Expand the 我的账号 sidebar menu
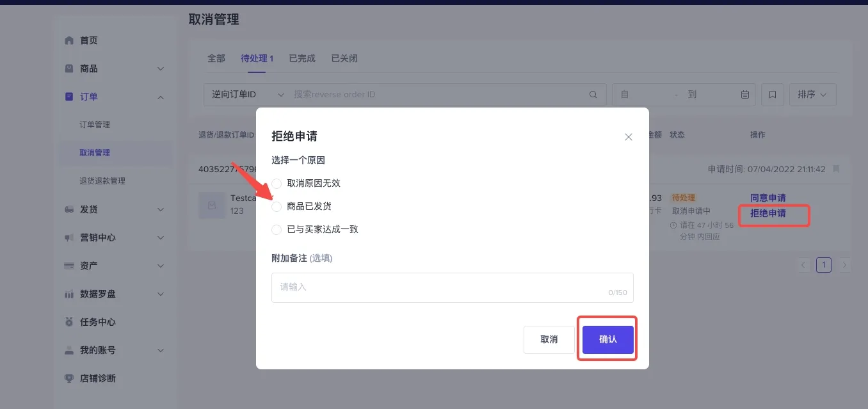The image size is (868, 409). [x=161, y=350]
